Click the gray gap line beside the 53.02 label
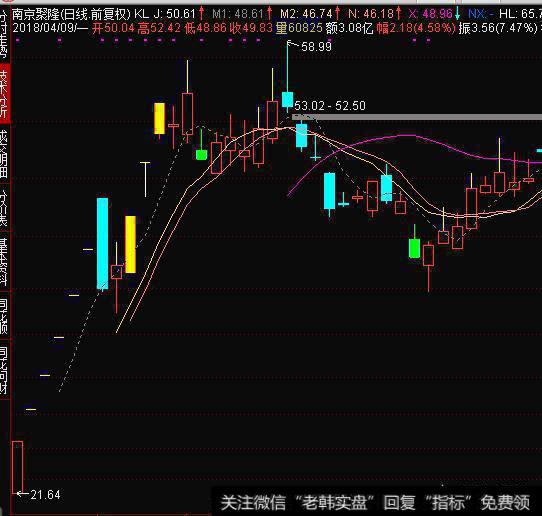This screenshot has height=516, width=542. (x=417, y=118)
